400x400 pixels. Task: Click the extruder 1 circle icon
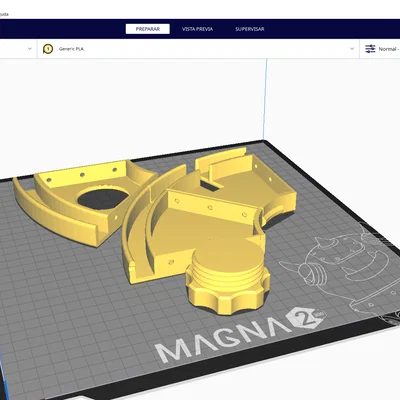tap(48, 49)
